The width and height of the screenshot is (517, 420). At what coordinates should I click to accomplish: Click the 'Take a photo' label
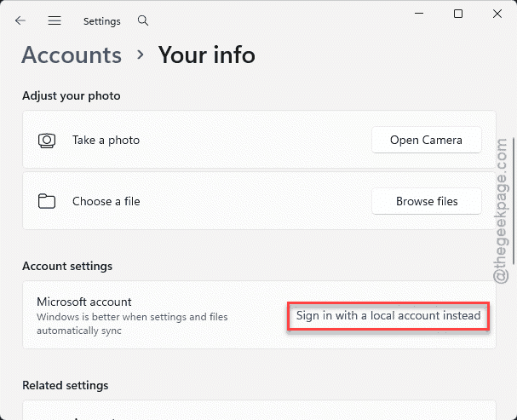[x=106, y=140]
